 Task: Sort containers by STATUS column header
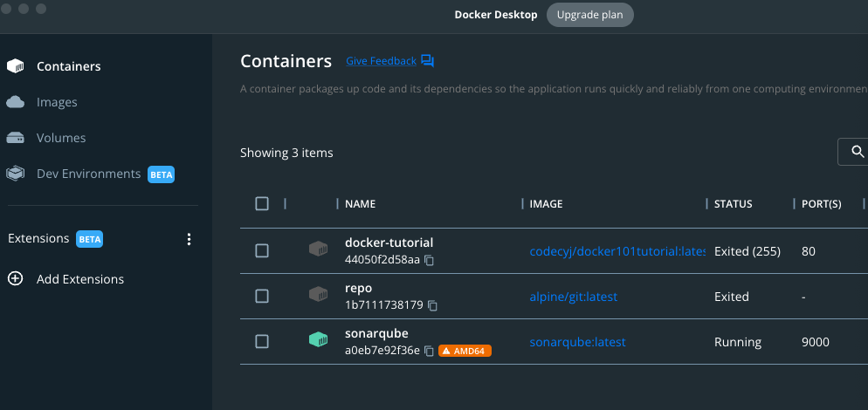[733, 203]
